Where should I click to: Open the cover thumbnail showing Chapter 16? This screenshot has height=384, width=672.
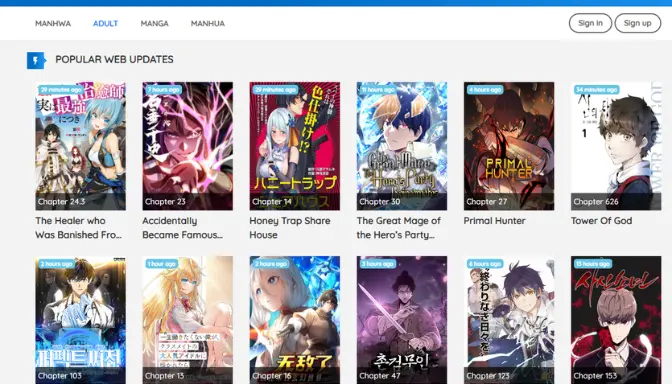[x=295, y=320]
